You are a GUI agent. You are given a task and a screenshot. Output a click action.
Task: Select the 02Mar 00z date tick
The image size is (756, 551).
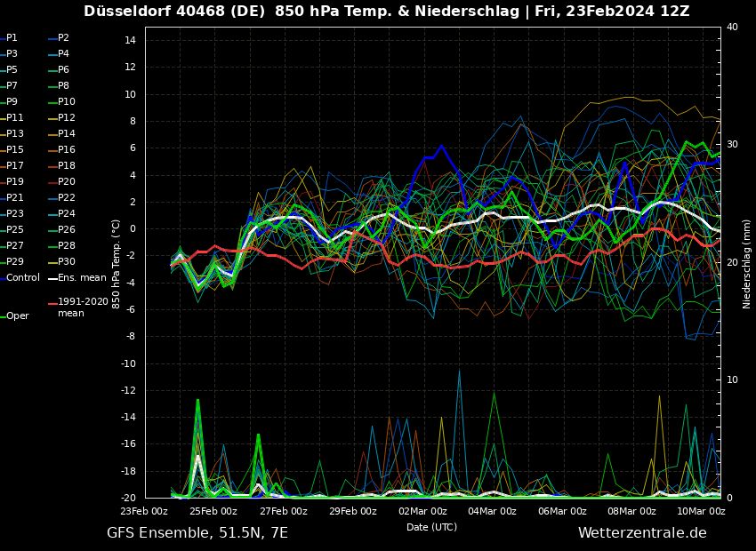point(422,511)
